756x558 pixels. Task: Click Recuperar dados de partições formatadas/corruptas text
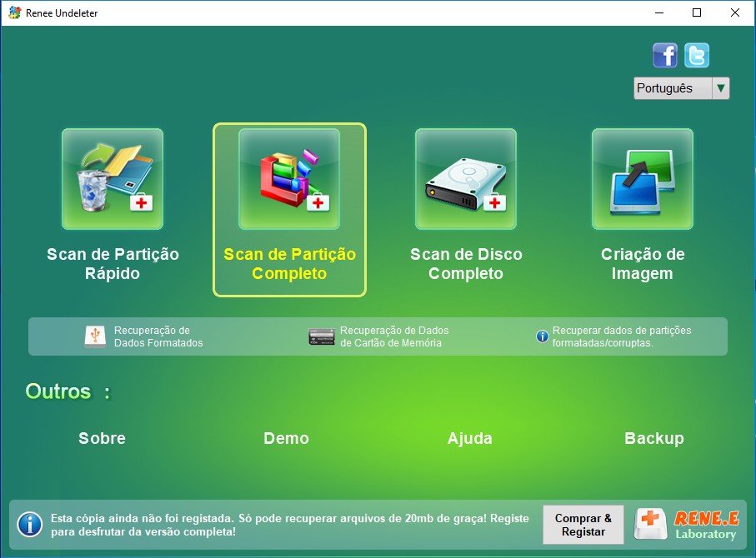click(x=622, y=336)
